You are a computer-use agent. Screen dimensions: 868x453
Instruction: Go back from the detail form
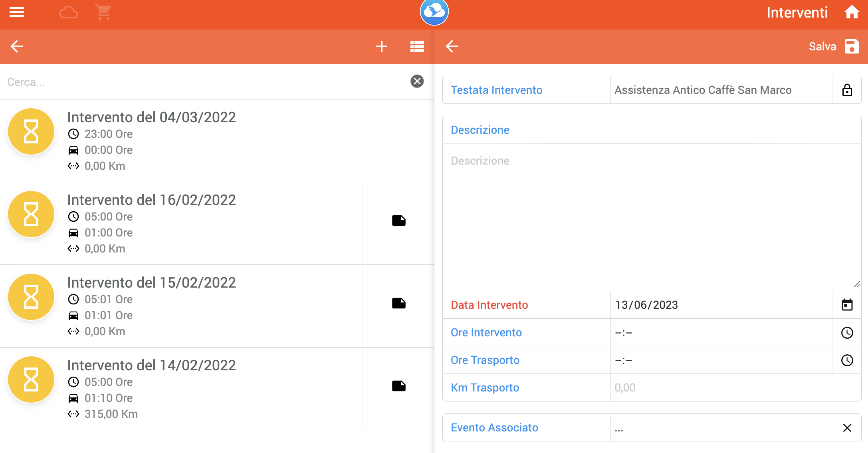tap(452, 46)
